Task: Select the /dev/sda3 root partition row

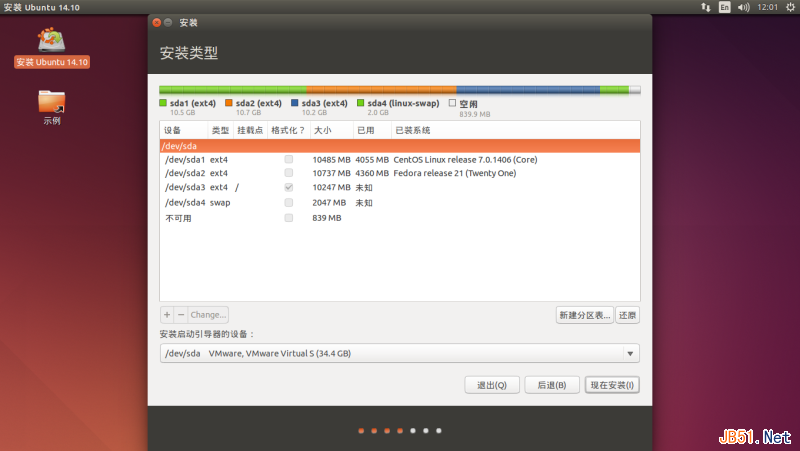Action: pyautogui.click(x=399, y=187)
